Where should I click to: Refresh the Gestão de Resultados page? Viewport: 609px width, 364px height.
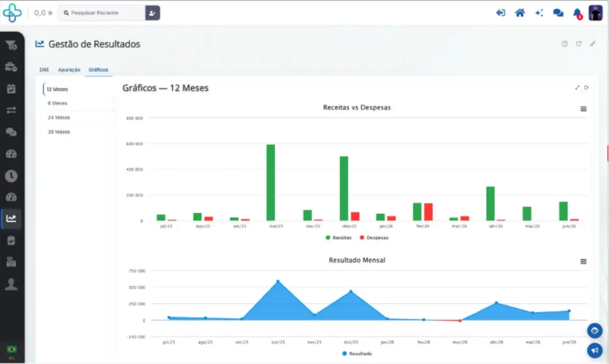tap(579, 44)
